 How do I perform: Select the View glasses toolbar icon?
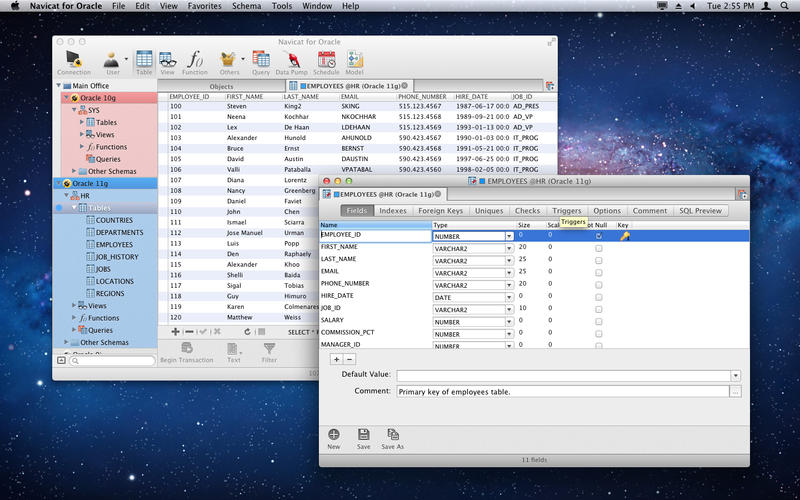pos(167,63)
